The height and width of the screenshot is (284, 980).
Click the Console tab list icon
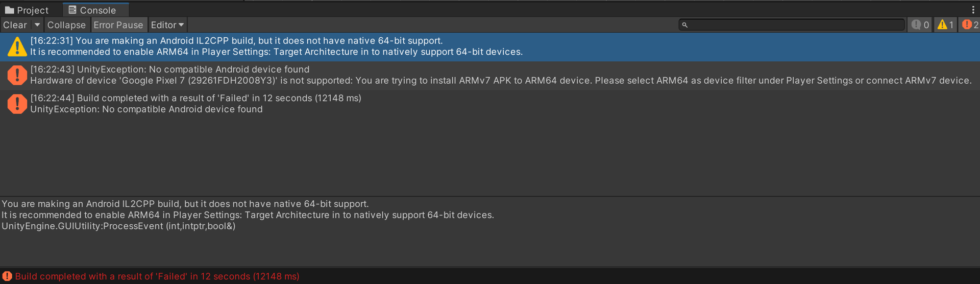[x=72, y=10]
